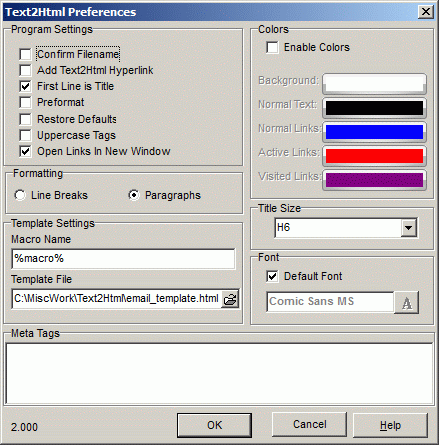This screenshot has width=439, height=445.
Task: Open the Title Size H6 dropdown
Action: (x=409, y=228)
